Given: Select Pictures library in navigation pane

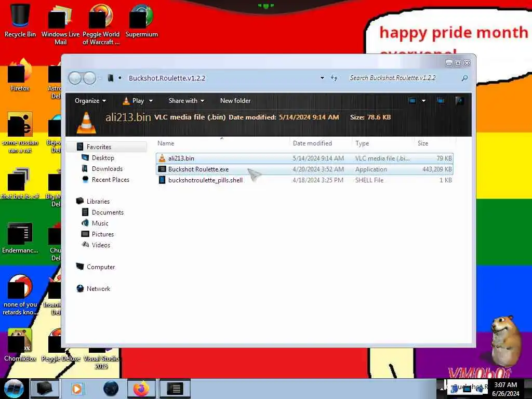Looking at the screenshot, I should 102,234.
